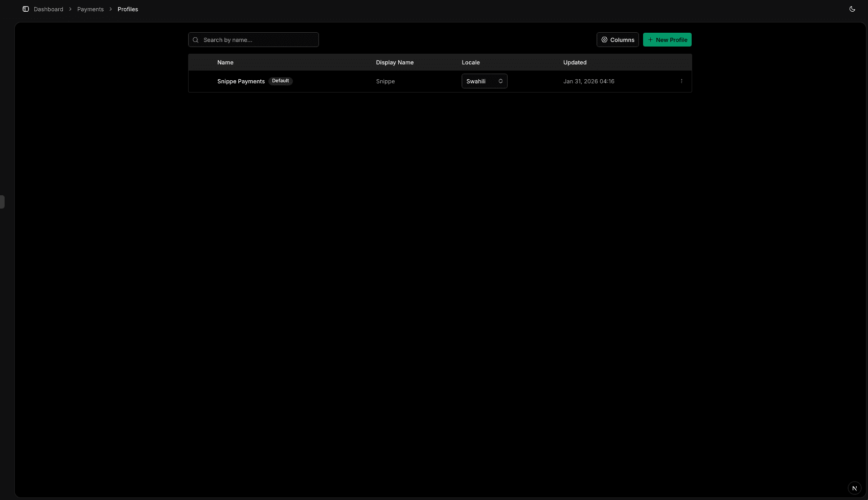Select the Snippe Payments profile name

point(241,81)
